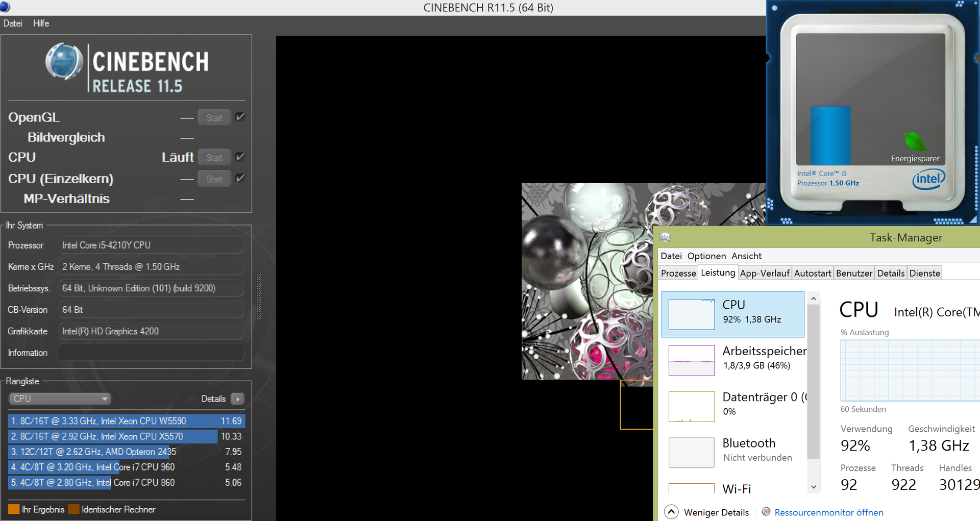
Task: Click the Information input field
Action: pyautogui.click(x=151, y=353)
